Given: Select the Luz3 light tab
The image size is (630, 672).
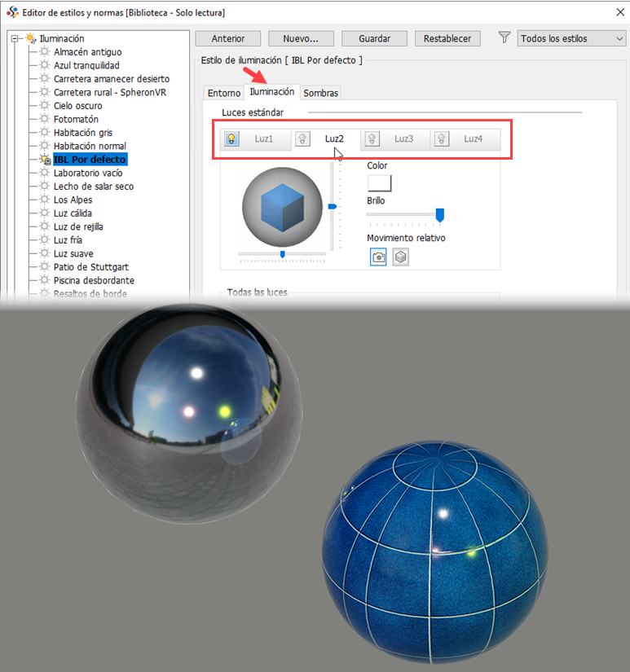Looking at the screenshot, I should pyautogui.click(x=403, y=138).
